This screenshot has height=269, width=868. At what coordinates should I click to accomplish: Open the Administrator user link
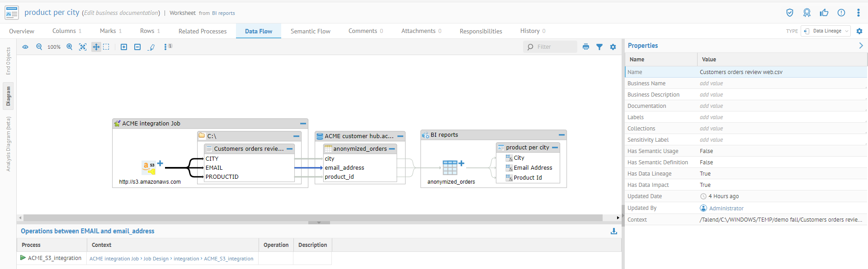pyautogui.click(x=726, y=209)
